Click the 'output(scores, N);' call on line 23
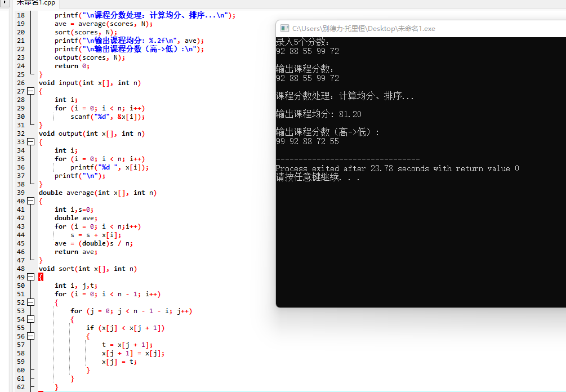This screenshot has width=566, height=392. [90, 58]
